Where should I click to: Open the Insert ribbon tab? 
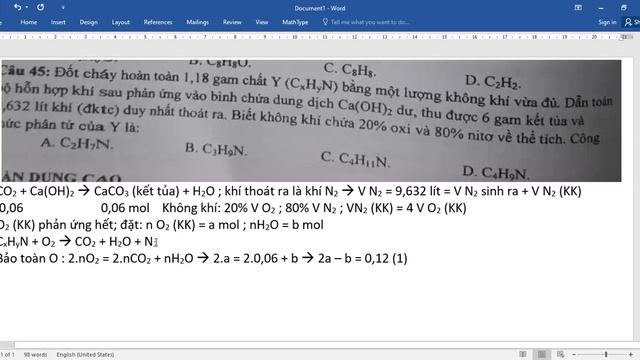pyautogui.click(x=58, y=22)
